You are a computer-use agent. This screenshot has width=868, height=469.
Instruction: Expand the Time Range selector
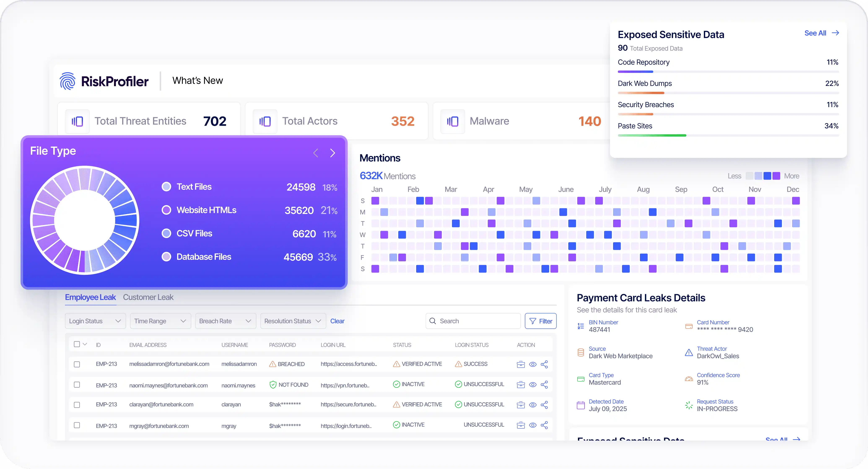point(160,321)
